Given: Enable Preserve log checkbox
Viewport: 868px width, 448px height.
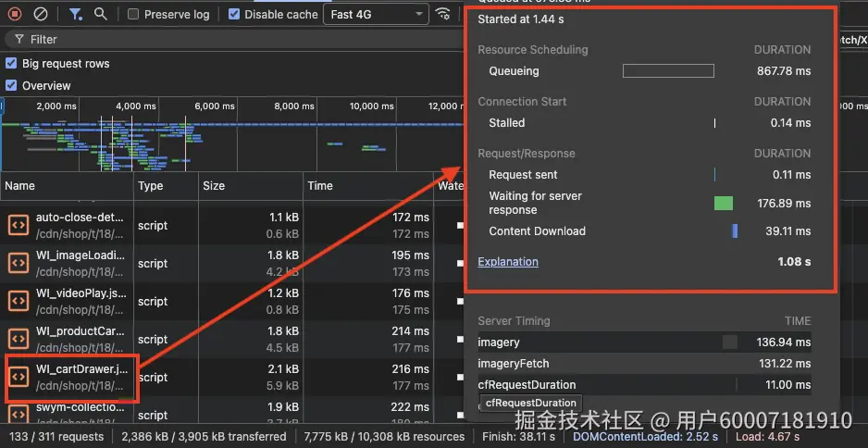Looking at the screenshot, I should pos(133,15).
